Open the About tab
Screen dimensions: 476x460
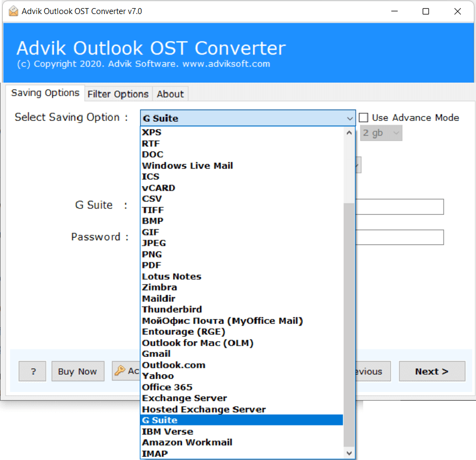170,94
